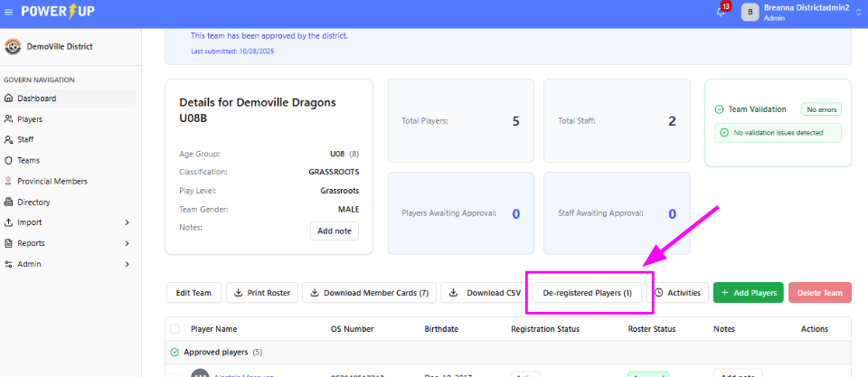Click the green Add Players button
This screenshot has height=377, width=868.
pos(749,293)
